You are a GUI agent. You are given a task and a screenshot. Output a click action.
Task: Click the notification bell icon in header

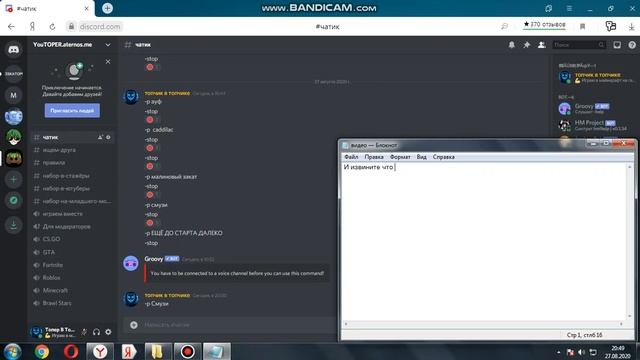(511, 45)
